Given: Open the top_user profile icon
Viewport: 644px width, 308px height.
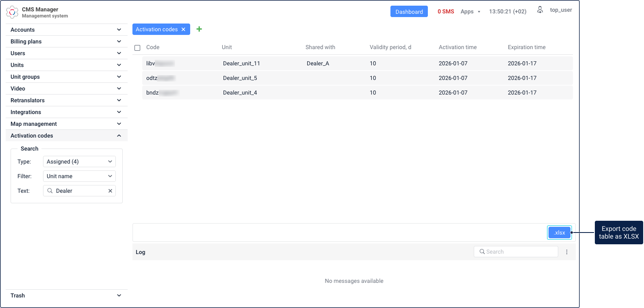Looking at the screenshot, I should point(540,10).
